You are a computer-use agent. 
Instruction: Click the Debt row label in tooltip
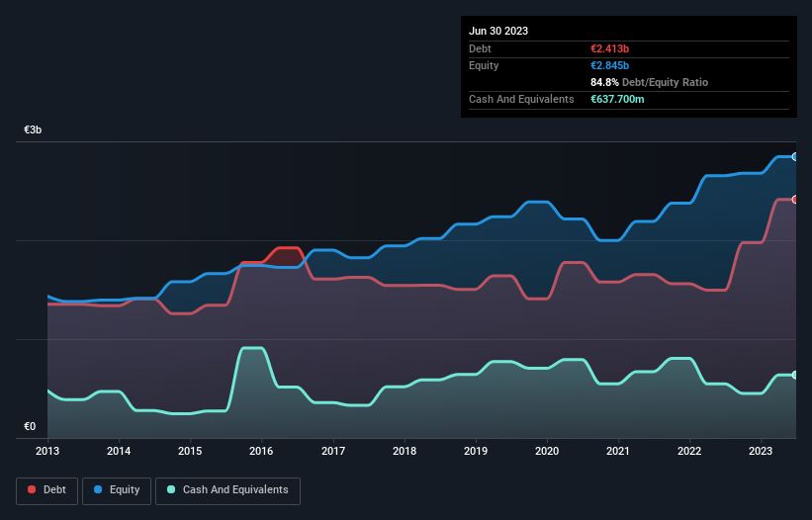[x=480, y=48]
